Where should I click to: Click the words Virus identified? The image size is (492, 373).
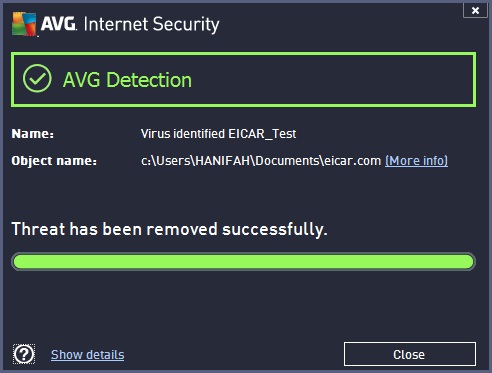coord(183,134)
